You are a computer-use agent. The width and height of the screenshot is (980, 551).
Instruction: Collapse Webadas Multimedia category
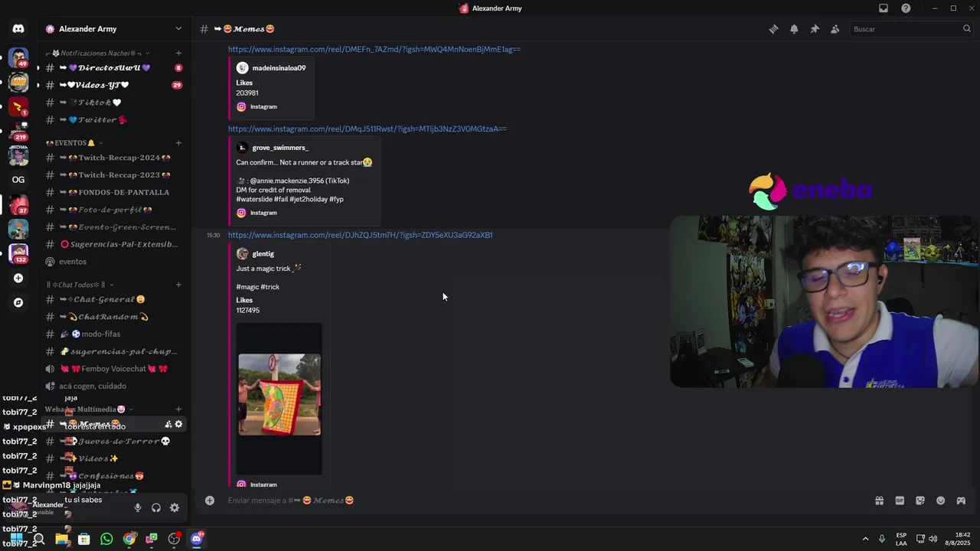[89, 409]
